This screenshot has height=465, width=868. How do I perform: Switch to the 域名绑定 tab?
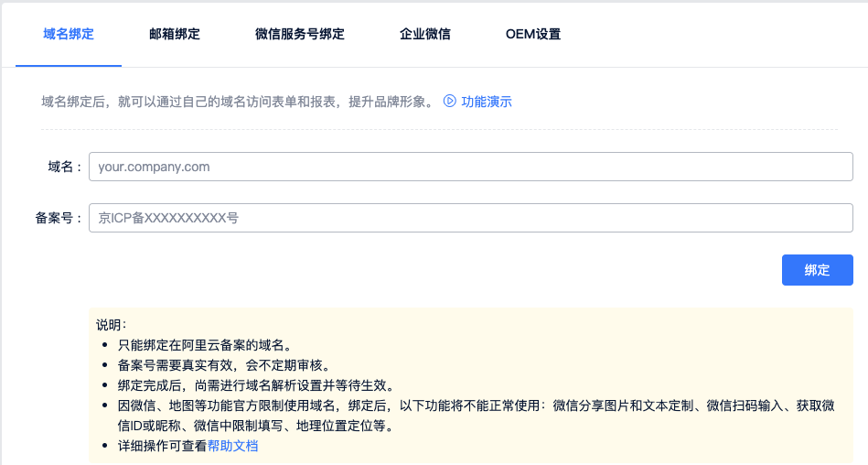(x=69, y=35)
